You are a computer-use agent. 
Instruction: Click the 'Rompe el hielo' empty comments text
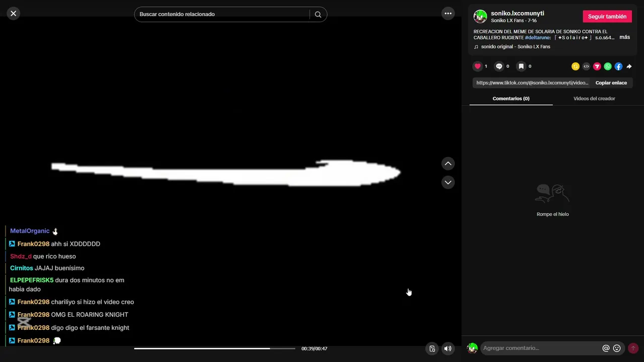552,214
